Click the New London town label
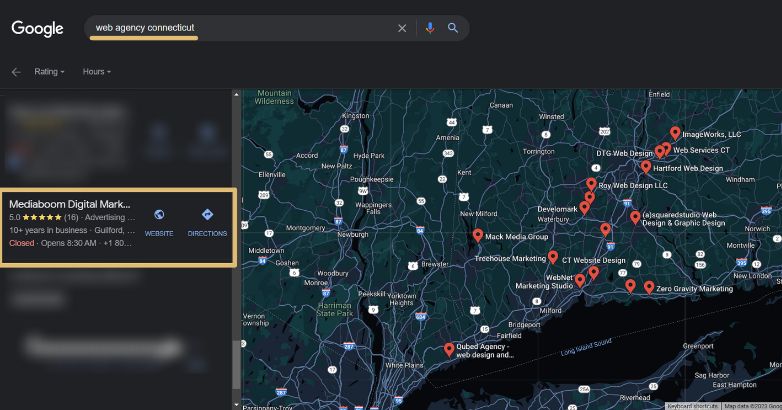Viewport: 782px width, 410px height. 753,276
